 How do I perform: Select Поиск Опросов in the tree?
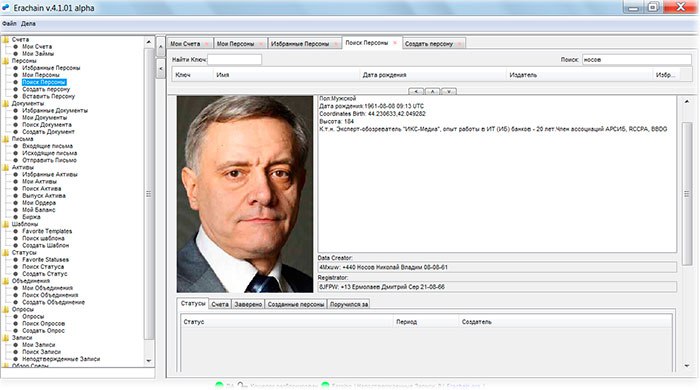tap(43, 324)
